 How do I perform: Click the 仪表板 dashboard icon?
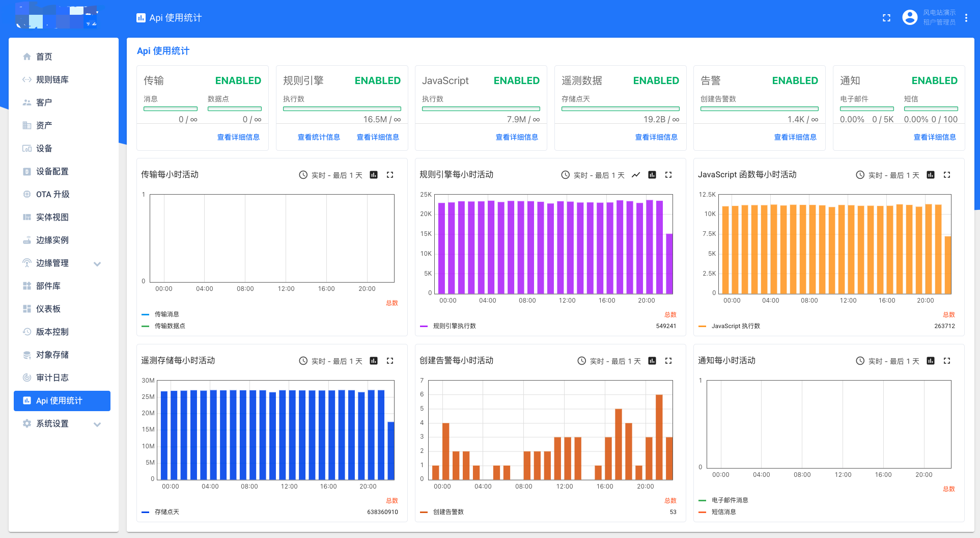(27, 309)
